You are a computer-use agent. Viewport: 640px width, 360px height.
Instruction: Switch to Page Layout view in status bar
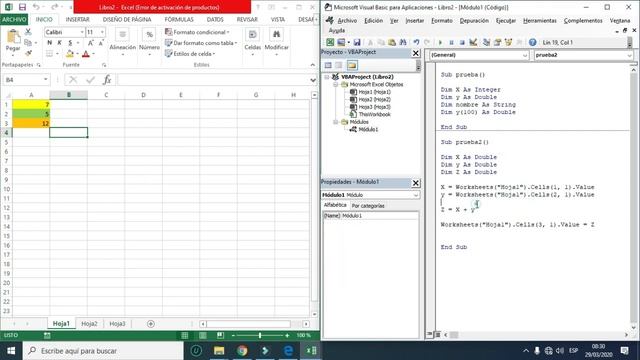point(202,335)
